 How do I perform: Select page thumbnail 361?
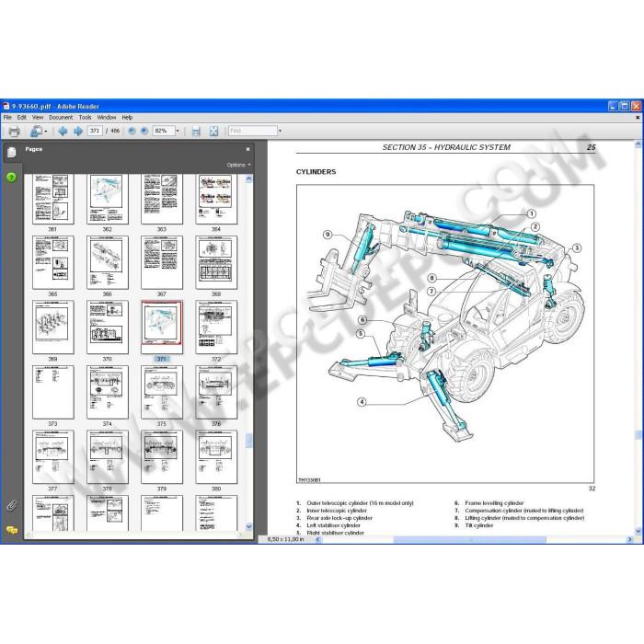53,200
